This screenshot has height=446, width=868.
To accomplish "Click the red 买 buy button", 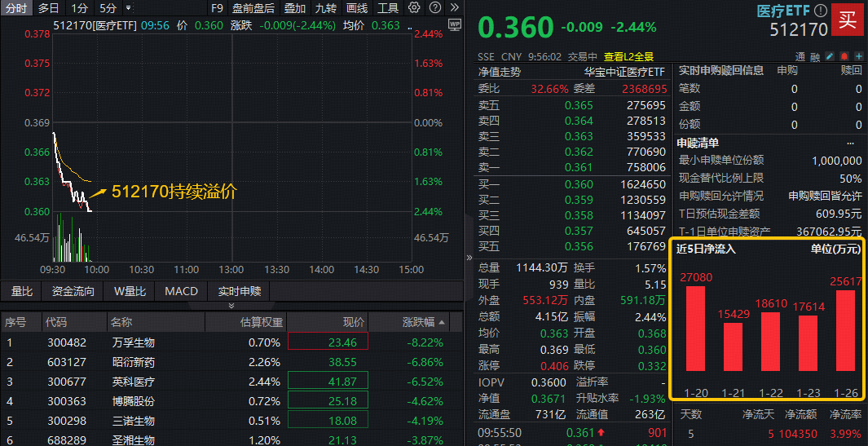I will 848,20.
